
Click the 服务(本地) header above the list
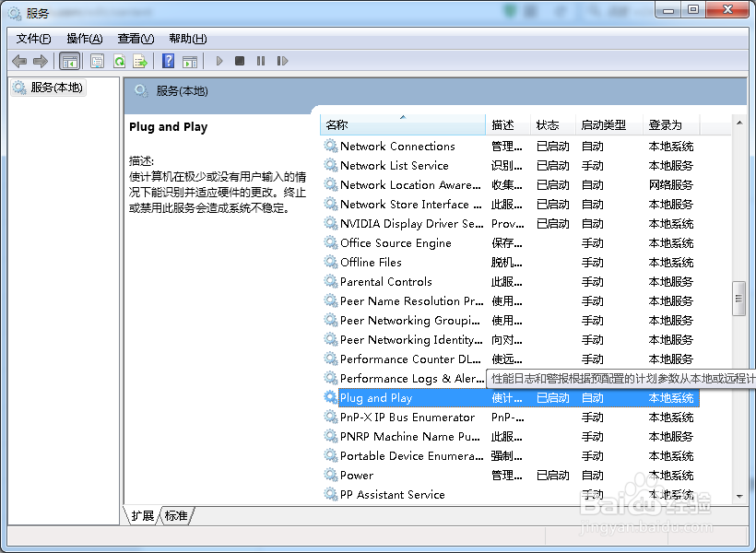point(182,91)
